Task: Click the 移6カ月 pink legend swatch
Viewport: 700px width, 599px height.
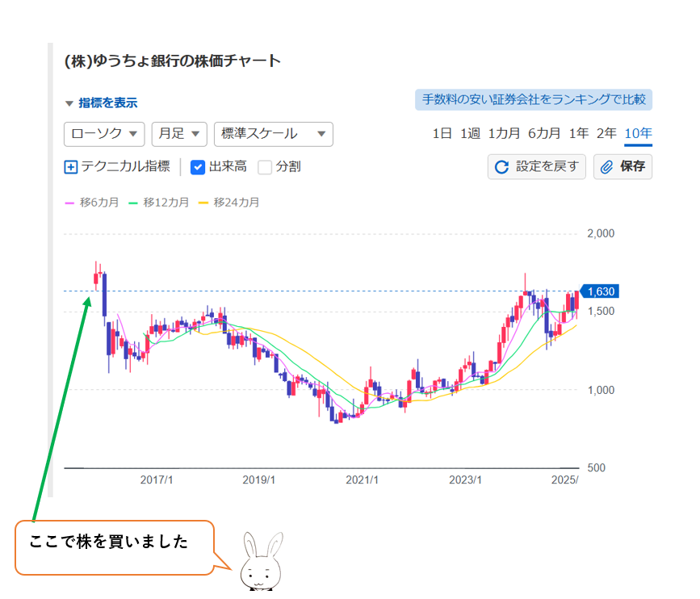Action: click(x=69, y=203)
